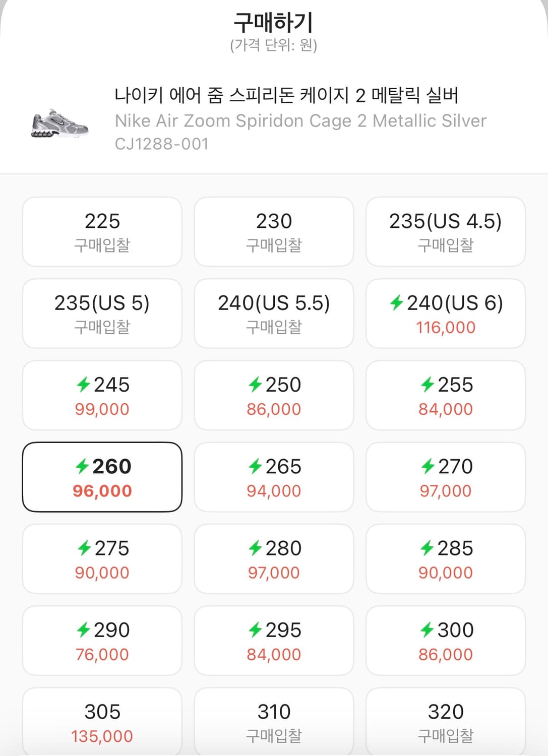Click express delivery icon on size 270

point(428,466)
